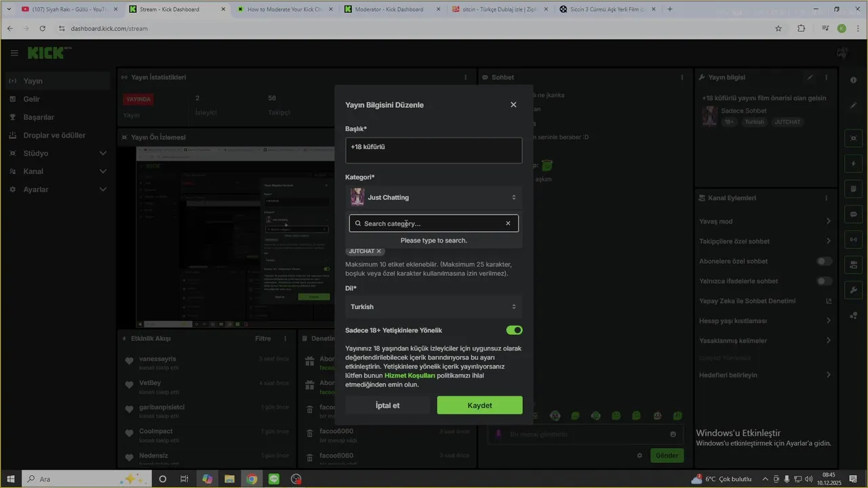Click VetBey in Etkinlik Akışı
The width and height of the screenshot is (868, 488).
(x=151, y=383)
